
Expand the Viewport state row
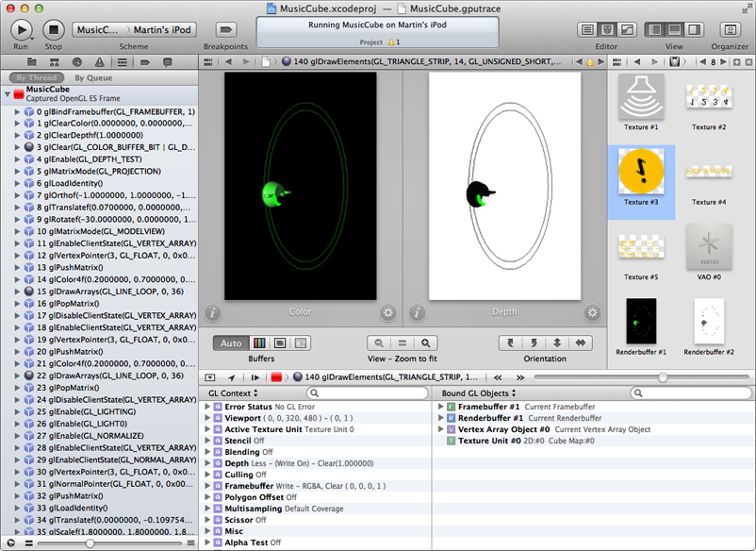pyautogui.click(x=207, y=418)
